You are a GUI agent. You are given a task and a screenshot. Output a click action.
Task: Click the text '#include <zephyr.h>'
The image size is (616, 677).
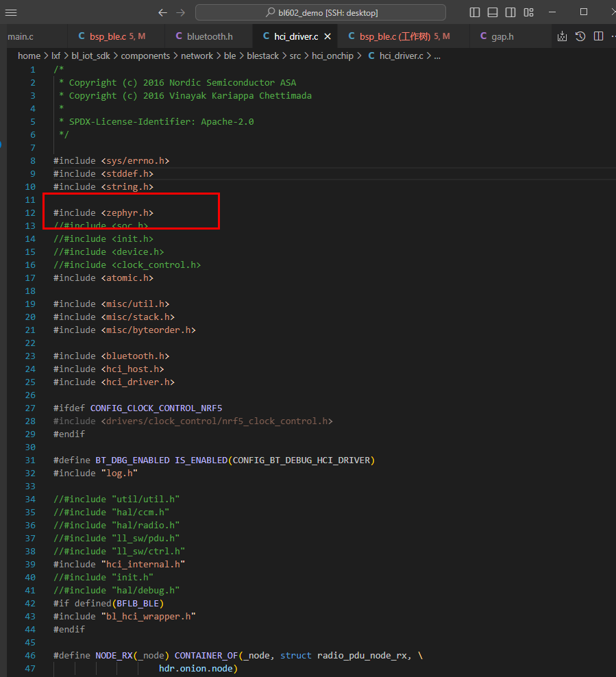click(x=103, y=213)
